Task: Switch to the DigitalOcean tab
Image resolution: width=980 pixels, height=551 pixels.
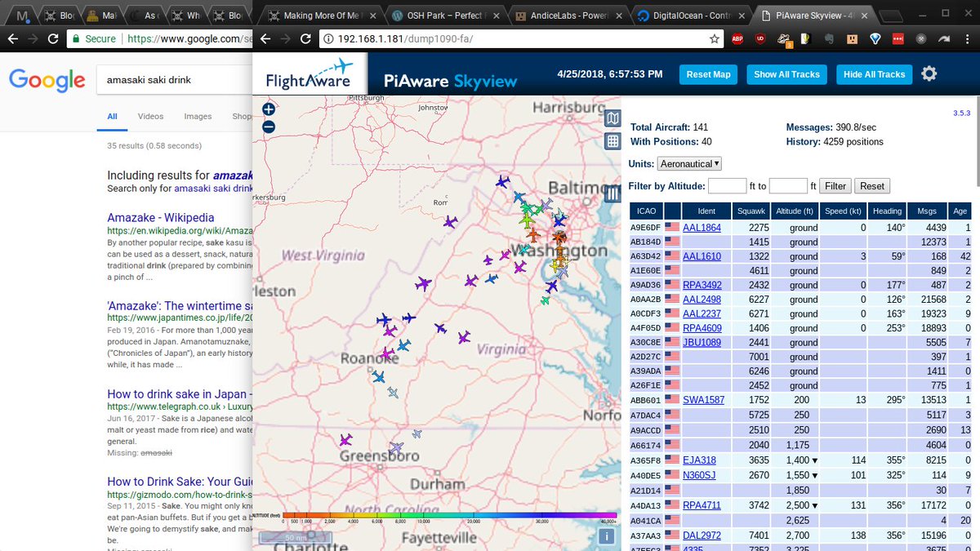Action: [689, 15]
